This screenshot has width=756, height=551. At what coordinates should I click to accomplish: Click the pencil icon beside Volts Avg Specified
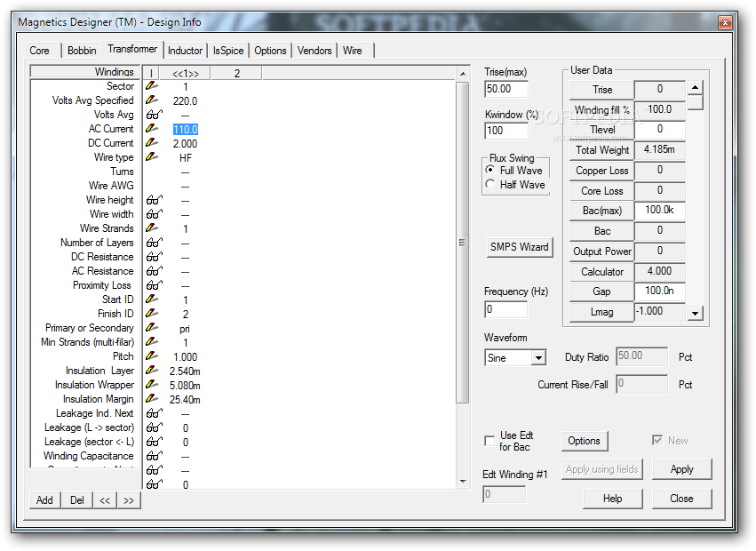pyautogui.click(x=152, y=100)
